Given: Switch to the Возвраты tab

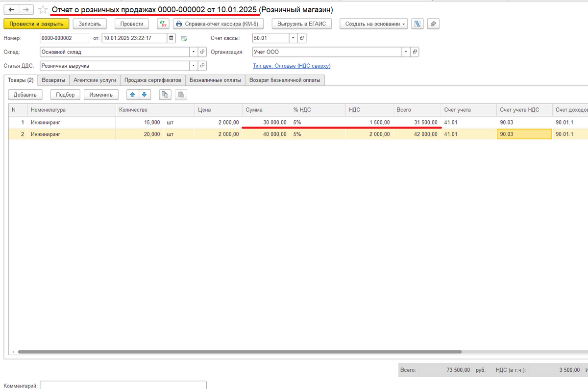Looking at the screenshot, I should 53,80.
